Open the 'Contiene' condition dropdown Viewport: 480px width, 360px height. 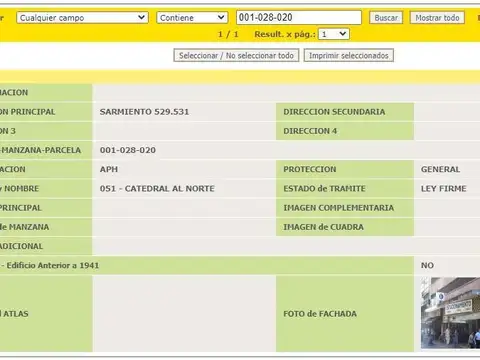tap(192, 18)
